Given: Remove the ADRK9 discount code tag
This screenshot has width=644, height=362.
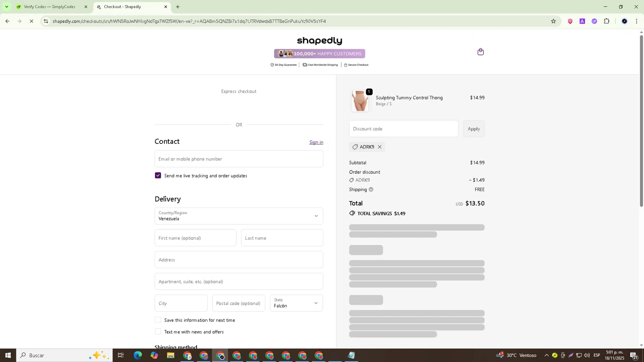Looking at the screenshot, I should tap(380, 147).
